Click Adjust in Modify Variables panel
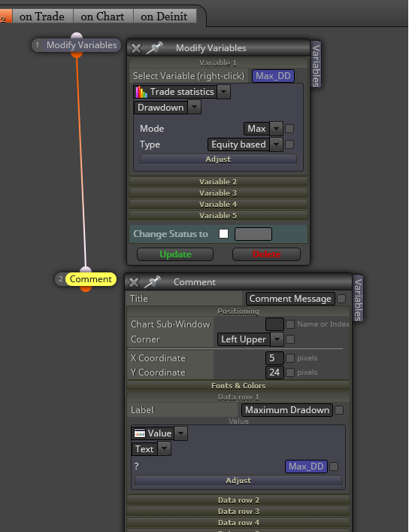Image resolution: width=409 pixels, height=532 pixels. click(x=218, y=159)
